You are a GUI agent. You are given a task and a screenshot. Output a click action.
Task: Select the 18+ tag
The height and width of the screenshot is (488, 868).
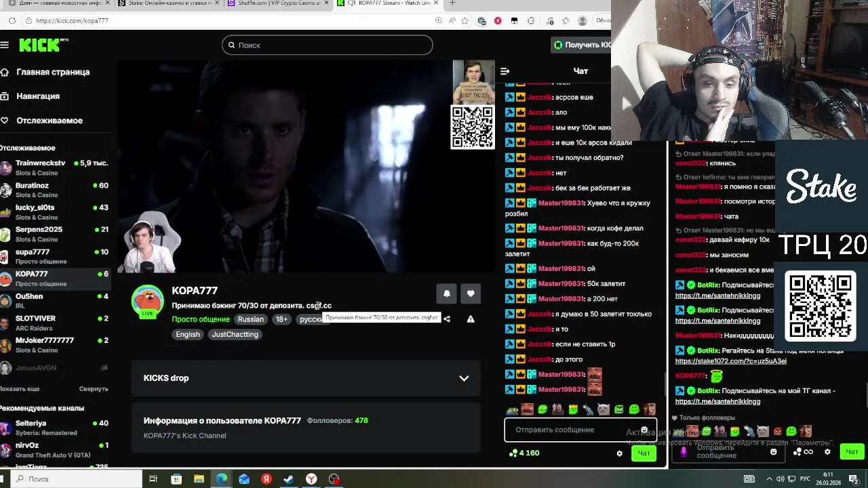[281, 319]
